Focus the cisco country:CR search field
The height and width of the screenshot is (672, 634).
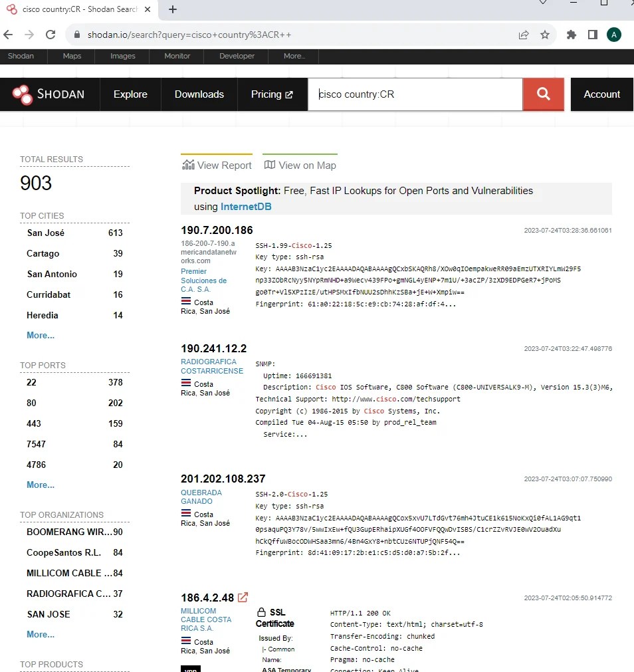tap(415, 94)
